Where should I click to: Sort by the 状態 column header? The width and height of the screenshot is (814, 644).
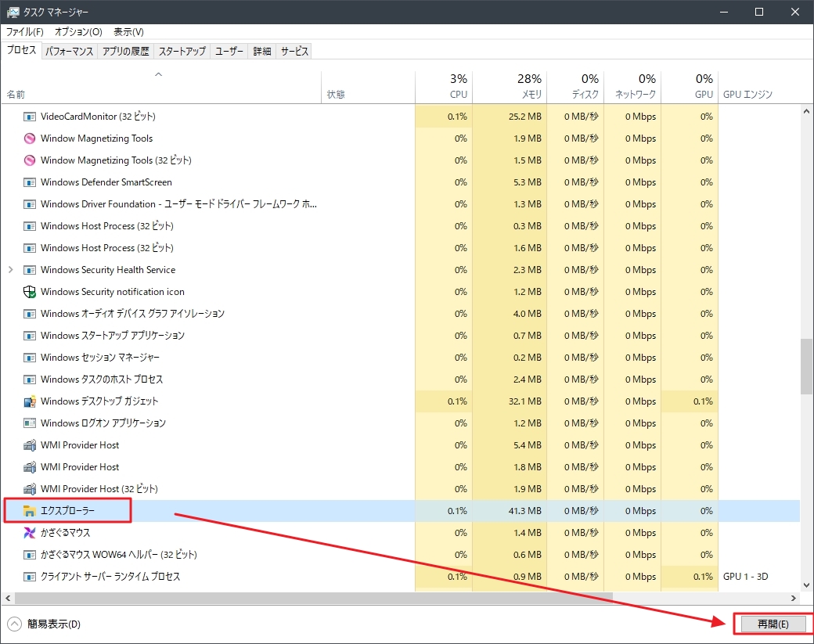pos(368,87)
